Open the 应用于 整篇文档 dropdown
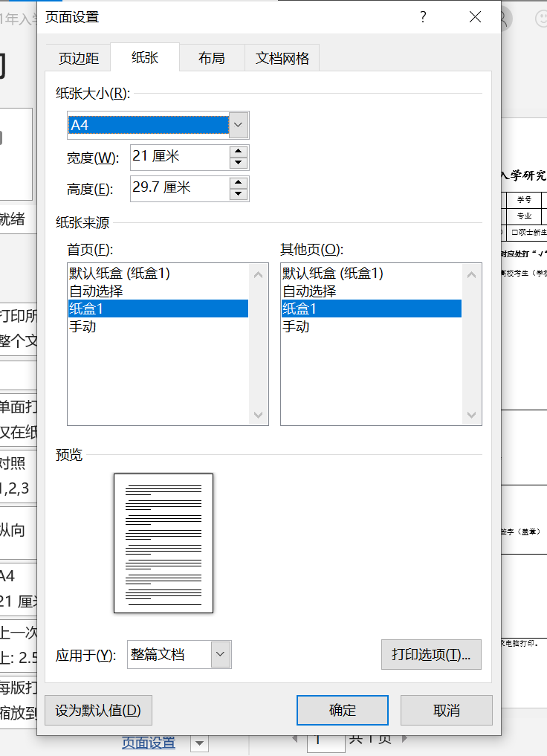 coord(221,654)
